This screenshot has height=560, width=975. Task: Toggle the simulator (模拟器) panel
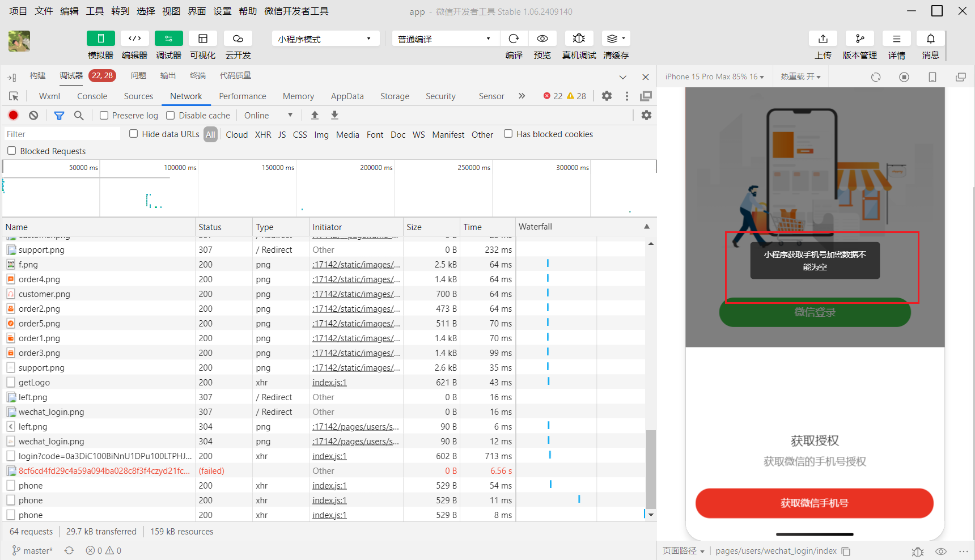[x=100, y=39]
